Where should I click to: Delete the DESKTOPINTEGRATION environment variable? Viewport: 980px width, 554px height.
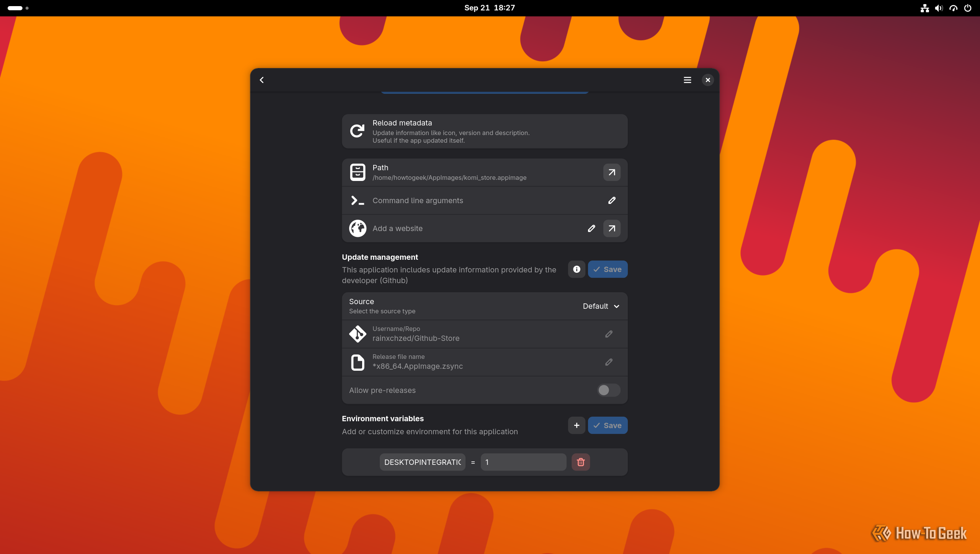pyautogui.click(x=581, y=462)
